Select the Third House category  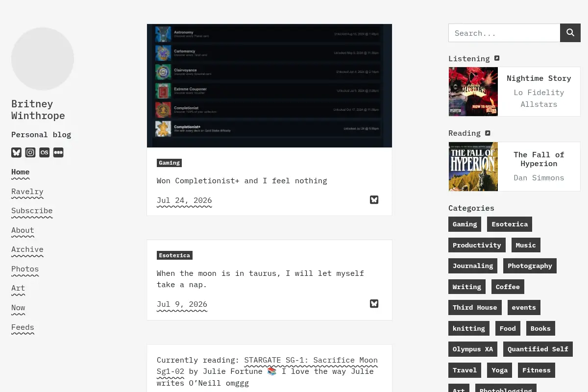(x=475, y=307)
